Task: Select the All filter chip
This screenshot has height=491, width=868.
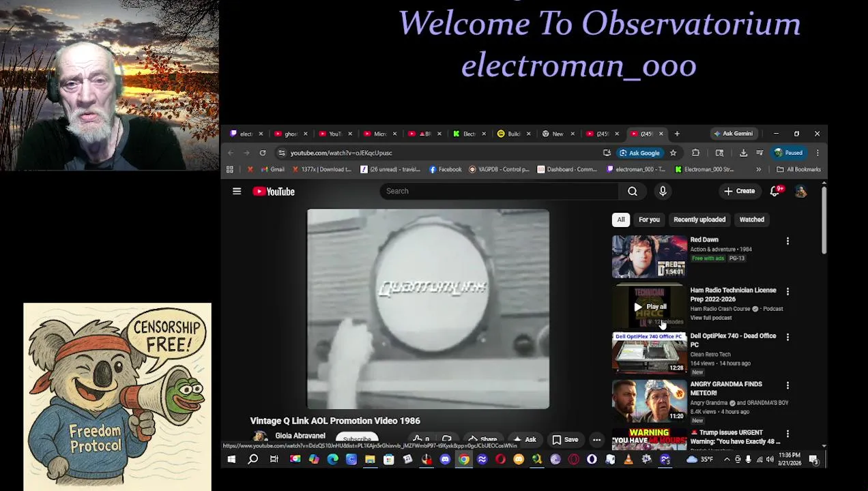Action: tap(621, 220)
